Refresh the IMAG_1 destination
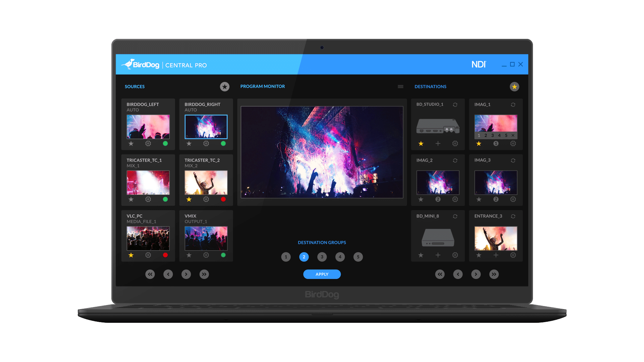 point(513,105)
